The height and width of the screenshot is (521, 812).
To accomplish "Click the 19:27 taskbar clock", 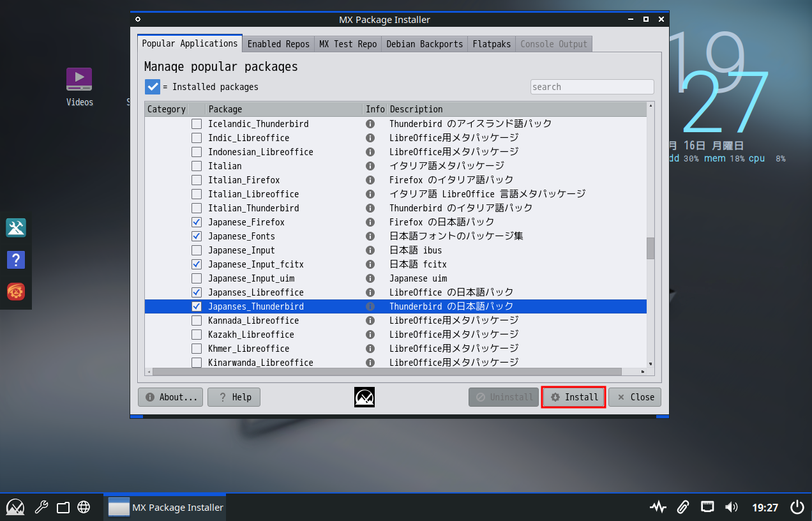I will click(x=765, y=508).
